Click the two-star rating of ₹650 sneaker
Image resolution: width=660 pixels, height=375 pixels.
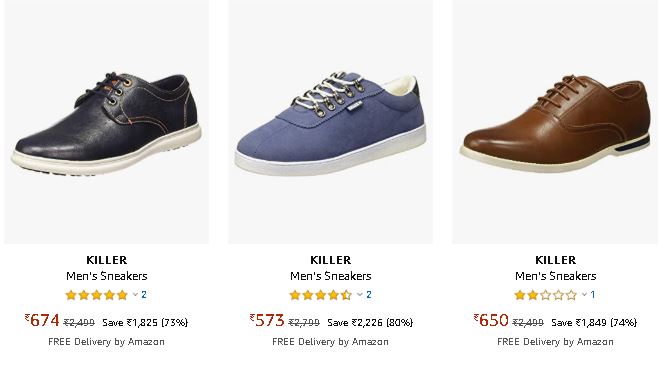coord(545,295)
